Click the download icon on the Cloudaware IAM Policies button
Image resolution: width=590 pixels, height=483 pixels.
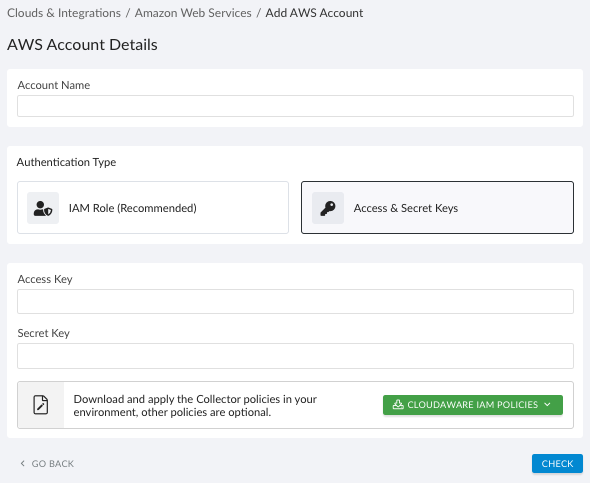398,404
